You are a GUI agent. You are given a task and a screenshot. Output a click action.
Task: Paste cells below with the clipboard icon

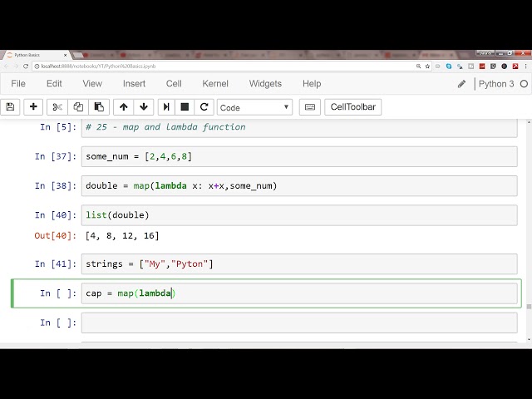[99, 107]
